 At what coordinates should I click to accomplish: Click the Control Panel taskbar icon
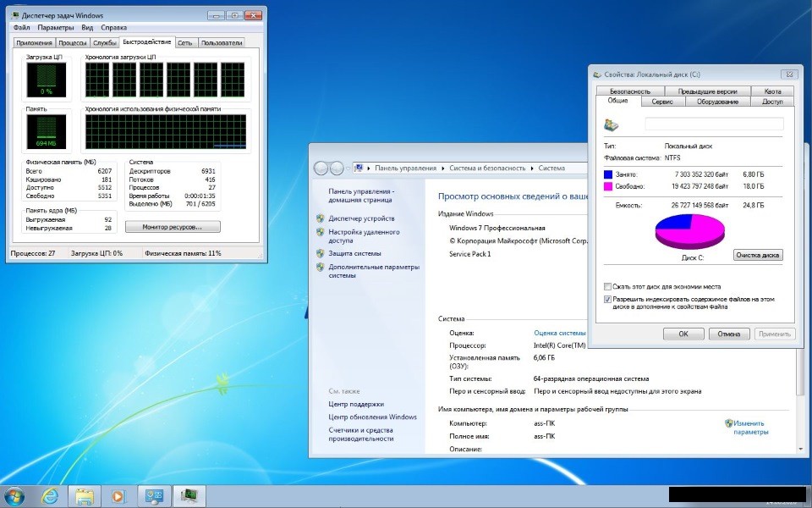coord(154,496)
